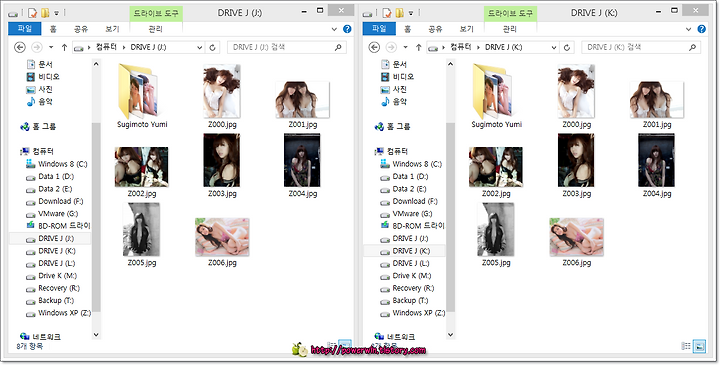Switch to details view in right window
Viewport: 720px width, 365px height.
tap(686, 346)
